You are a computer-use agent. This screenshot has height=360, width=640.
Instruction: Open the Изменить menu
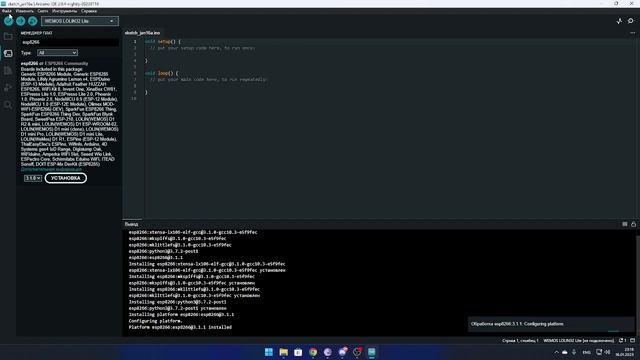tap(24, 11)
